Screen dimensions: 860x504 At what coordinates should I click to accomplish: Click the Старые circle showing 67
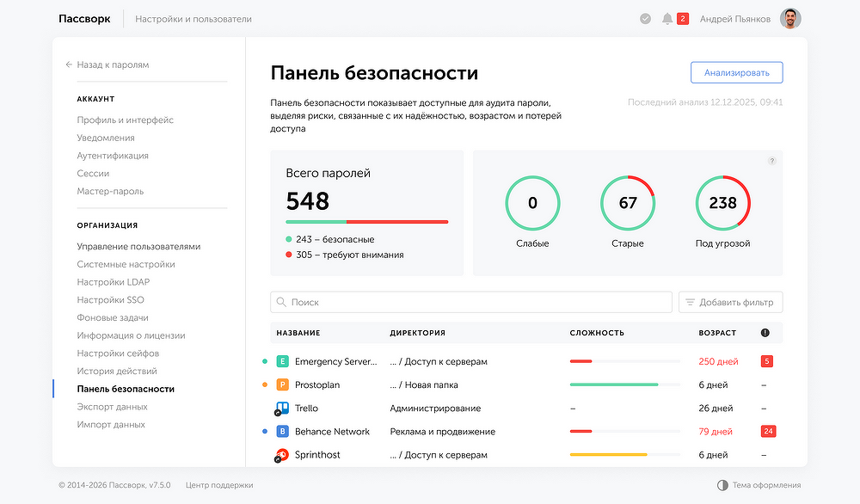(628, 203)
